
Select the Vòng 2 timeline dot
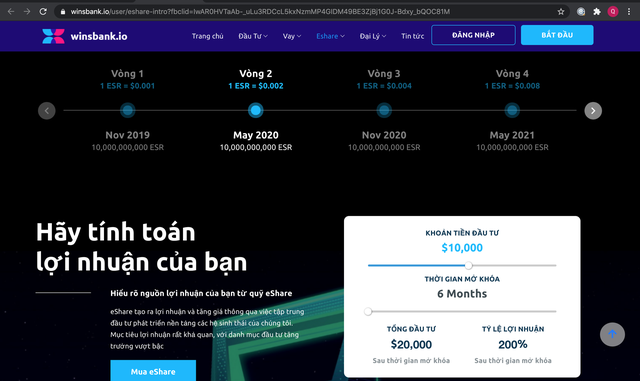click(256, 110)
